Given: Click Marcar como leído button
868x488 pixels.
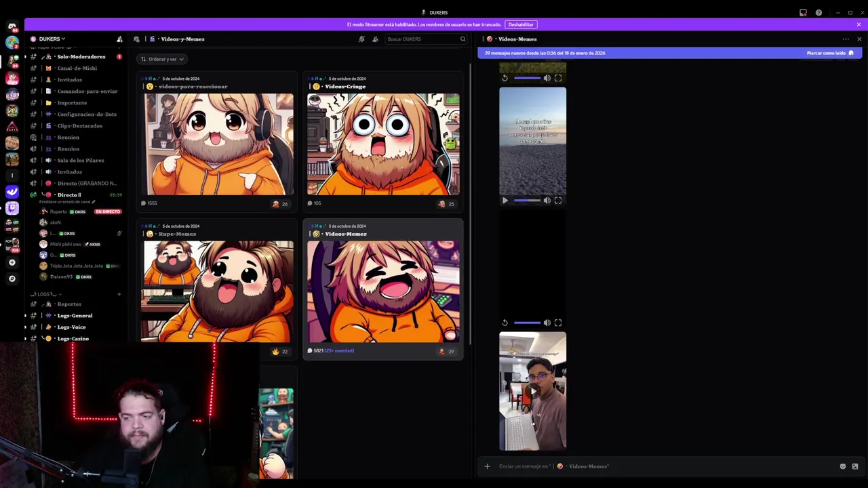Looking at the screenshot, I should coord(830,53).
